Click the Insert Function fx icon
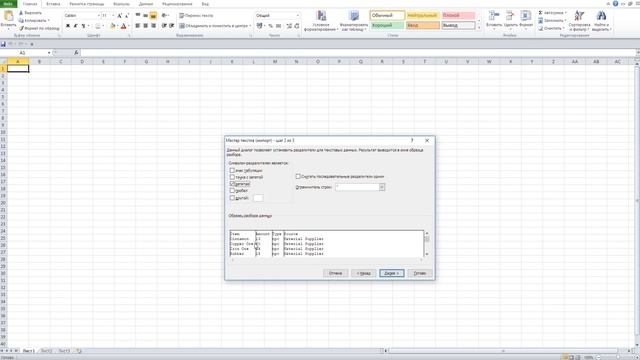The width and height of the screenshot is (640, 360). [76, 53]
